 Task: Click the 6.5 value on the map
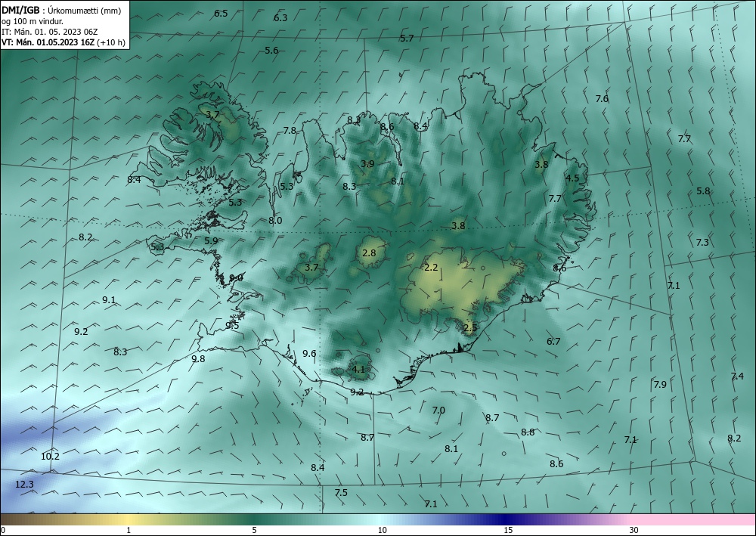tap(221, 14)
